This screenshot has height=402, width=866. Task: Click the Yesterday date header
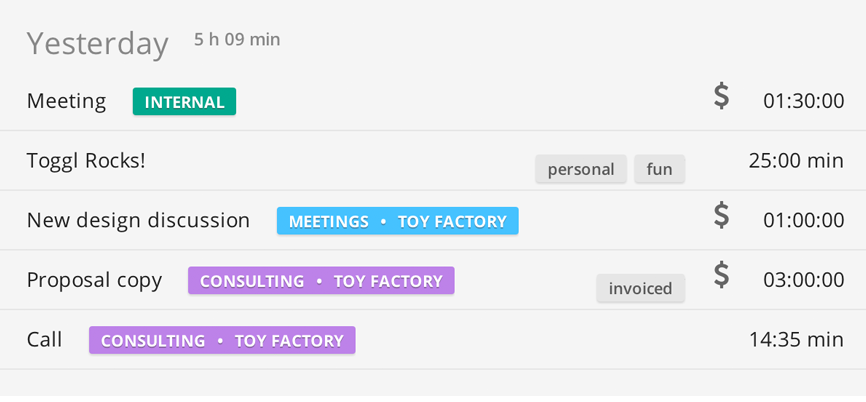[x=97, y=43]
